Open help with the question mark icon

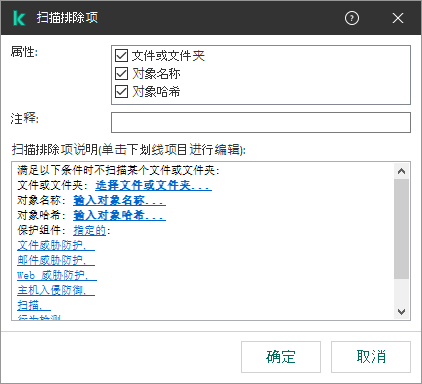point(352,18)
